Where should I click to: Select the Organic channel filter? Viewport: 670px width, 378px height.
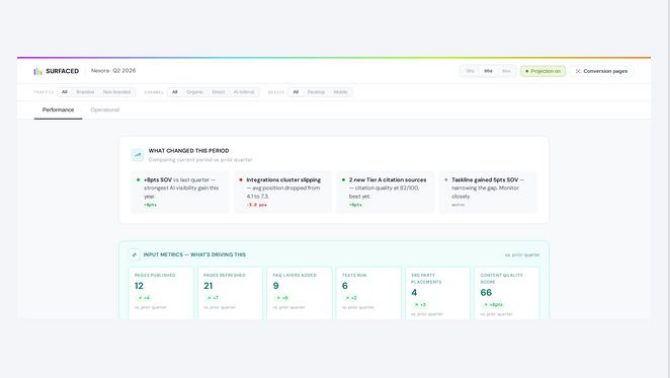point(194,92)
